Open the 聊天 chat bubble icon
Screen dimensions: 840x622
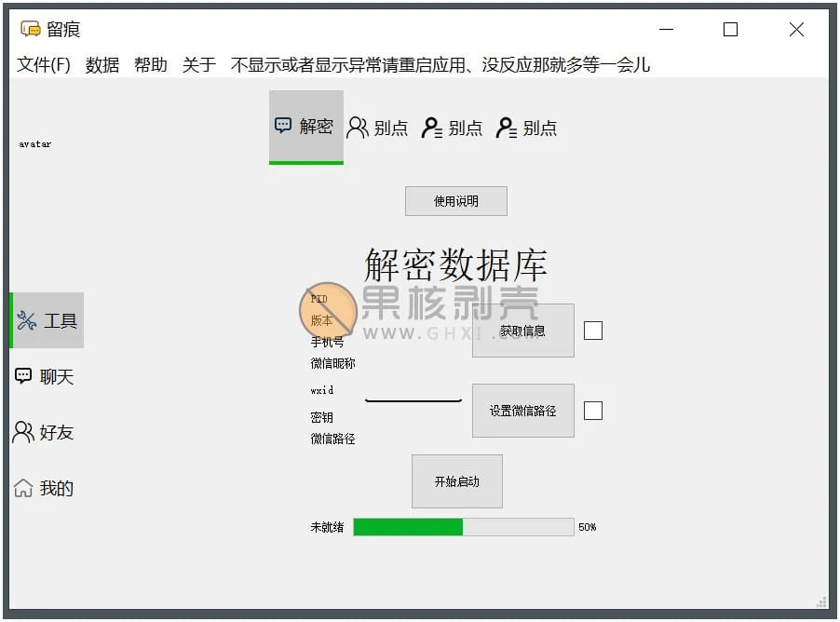pos(22,376)
